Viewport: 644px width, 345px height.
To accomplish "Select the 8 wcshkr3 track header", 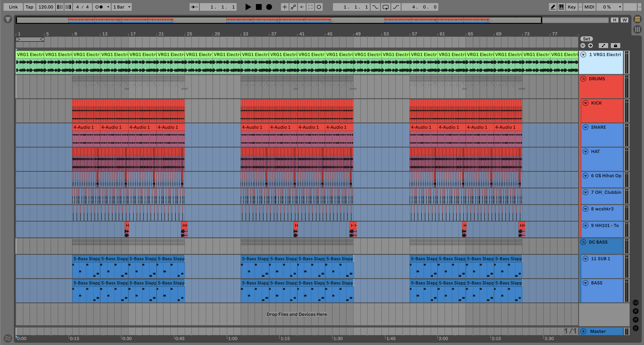I will (602, 213).
